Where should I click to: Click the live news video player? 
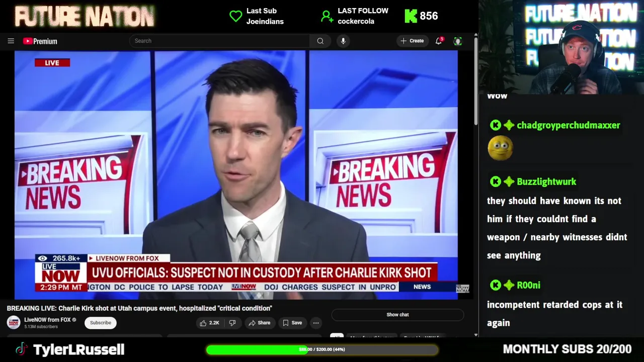[236, 175]
